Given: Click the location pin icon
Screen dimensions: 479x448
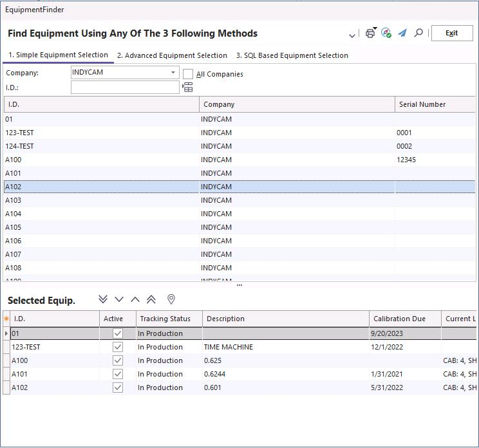Looking at the screenshot, I should pos(171,299).
